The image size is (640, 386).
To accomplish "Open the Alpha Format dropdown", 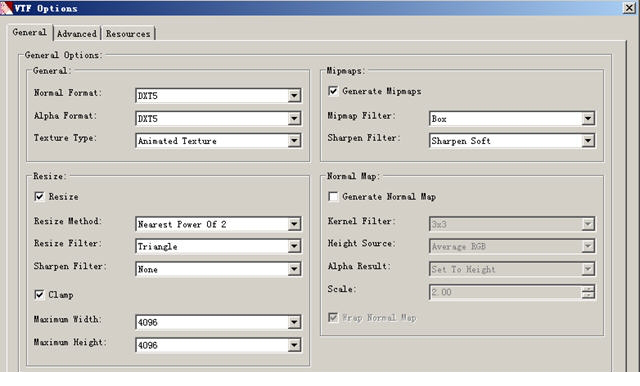I will pos(218,118).
